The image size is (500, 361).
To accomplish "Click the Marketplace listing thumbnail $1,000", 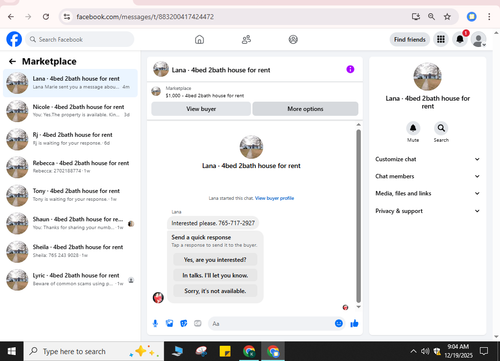I will click(x=156, y=91).
